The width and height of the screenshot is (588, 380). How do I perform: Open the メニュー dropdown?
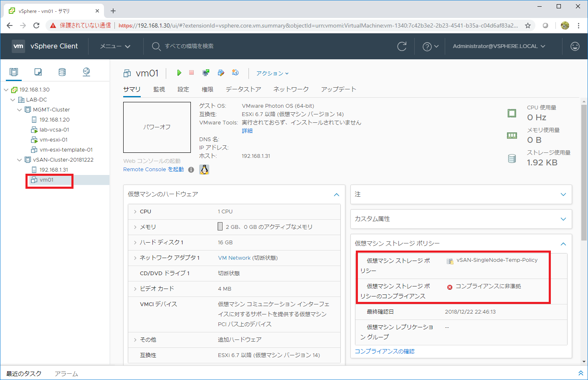(x=115, y=46)
